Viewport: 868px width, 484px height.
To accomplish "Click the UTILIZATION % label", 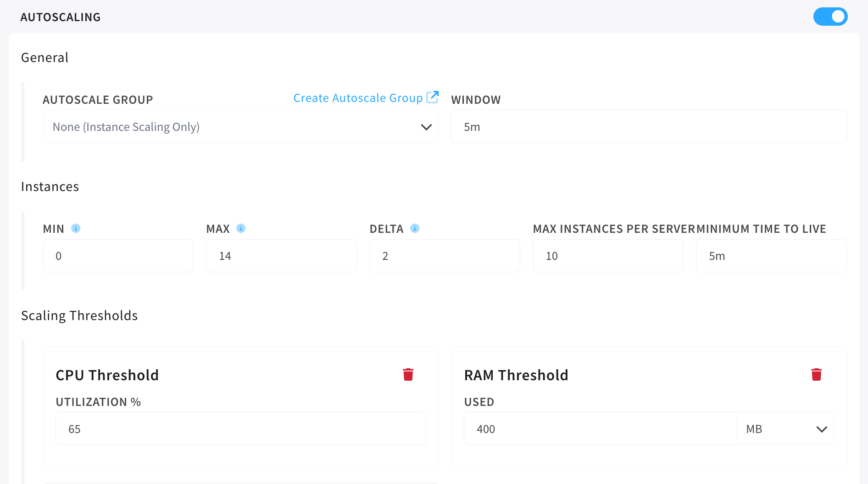I will 98,402.
